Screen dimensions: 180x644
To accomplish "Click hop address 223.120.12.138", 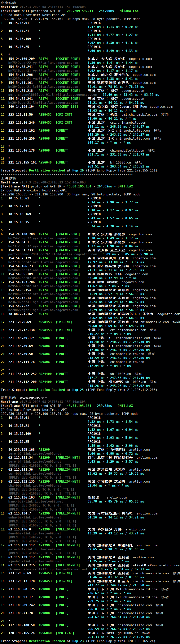I will click(21, 330).
